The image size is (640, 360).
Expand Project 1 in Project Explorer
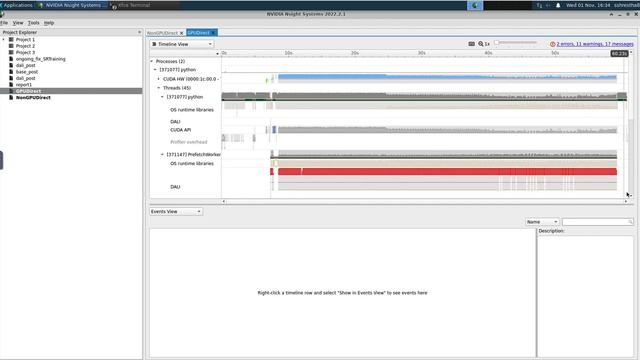coord(4,40)
